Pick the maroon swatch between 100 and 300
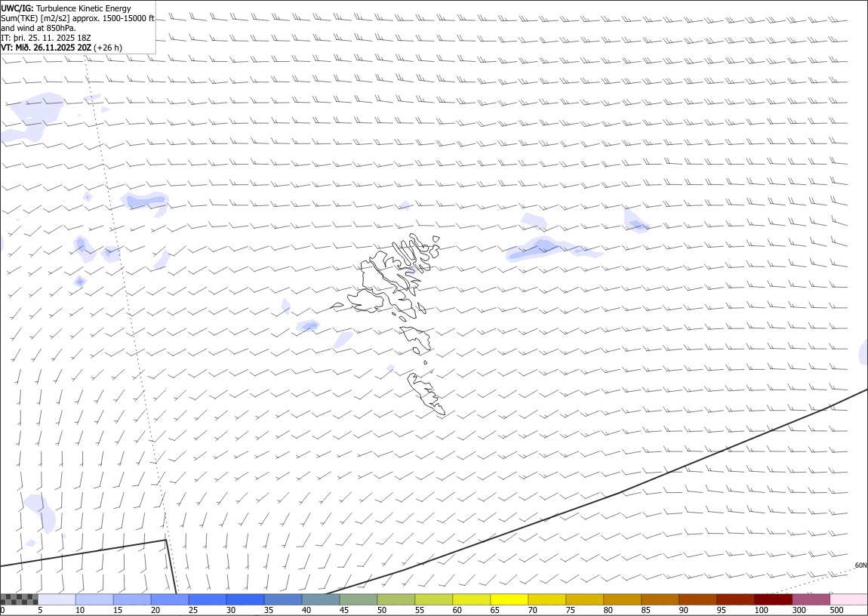The image size is (868, 616). pyautogui.click(x=772, y=599)
